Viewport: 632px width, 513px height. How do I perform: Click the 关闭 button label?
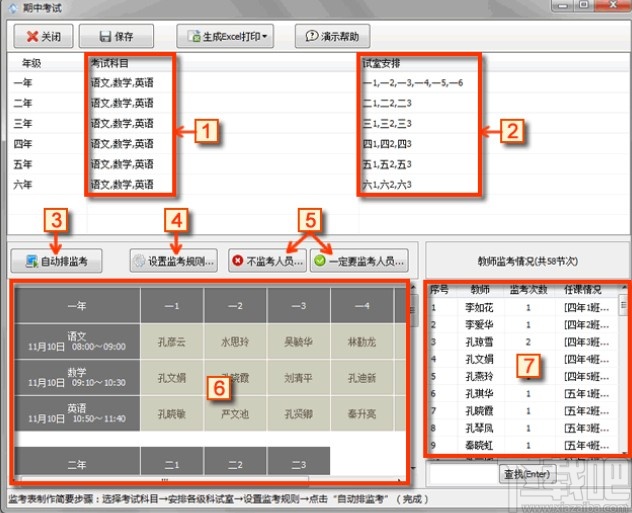pyautogui.click(x=51, y=37)
